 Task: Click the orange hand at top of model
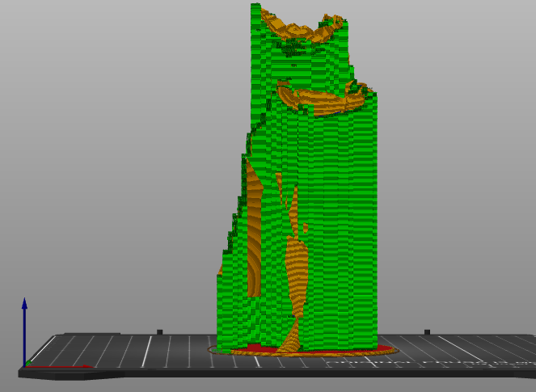(302, 27)
